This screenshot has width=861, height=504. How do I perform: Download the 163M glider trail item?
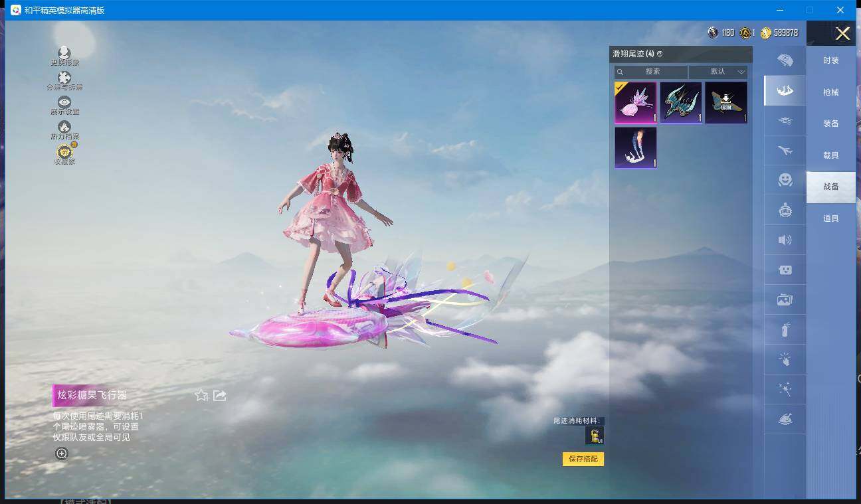[x=726, y=103]
